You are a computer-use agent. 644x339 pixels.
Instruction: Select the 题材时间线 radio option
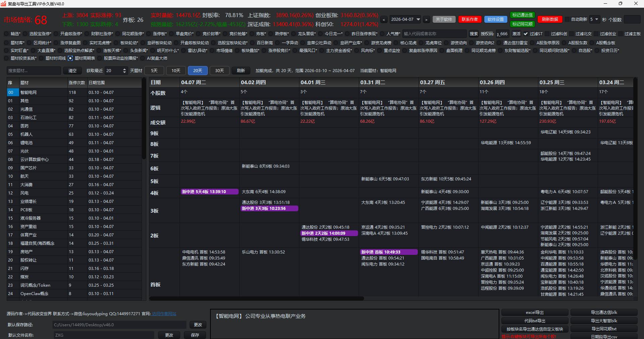click(41, 58)
